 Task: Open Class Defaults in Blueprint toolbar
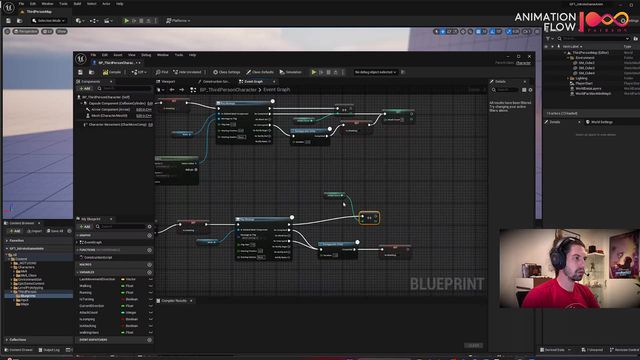(x=260, y=72)
